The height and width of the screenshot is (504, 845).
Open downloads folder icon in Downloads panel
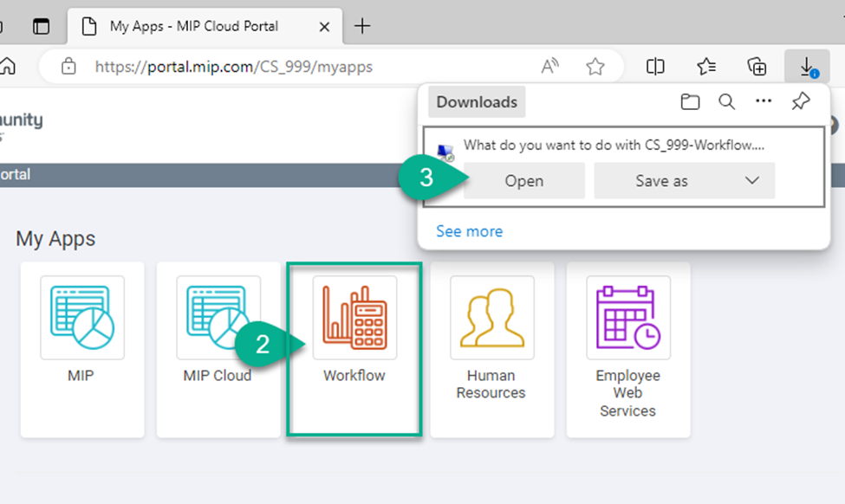tap(690, 102)
